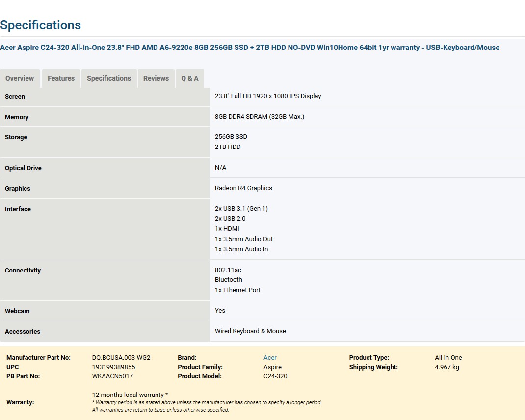
Task: Click the 1x Ethernet Port text
Action: [x=238, y=290]
